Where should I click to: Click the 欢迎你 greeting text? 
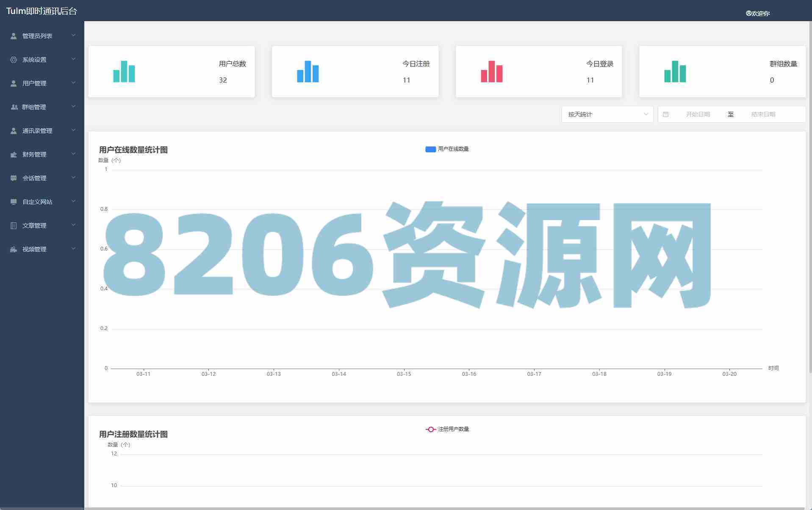(x=761, y=14)
